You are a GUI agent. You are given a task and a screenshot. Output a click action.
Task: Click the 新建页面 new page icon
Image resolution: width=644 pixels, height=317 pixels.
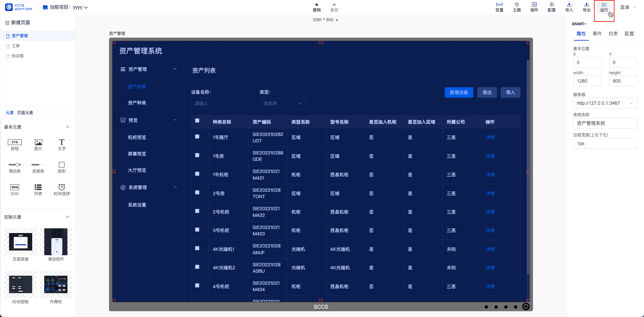tap(7, 22)
